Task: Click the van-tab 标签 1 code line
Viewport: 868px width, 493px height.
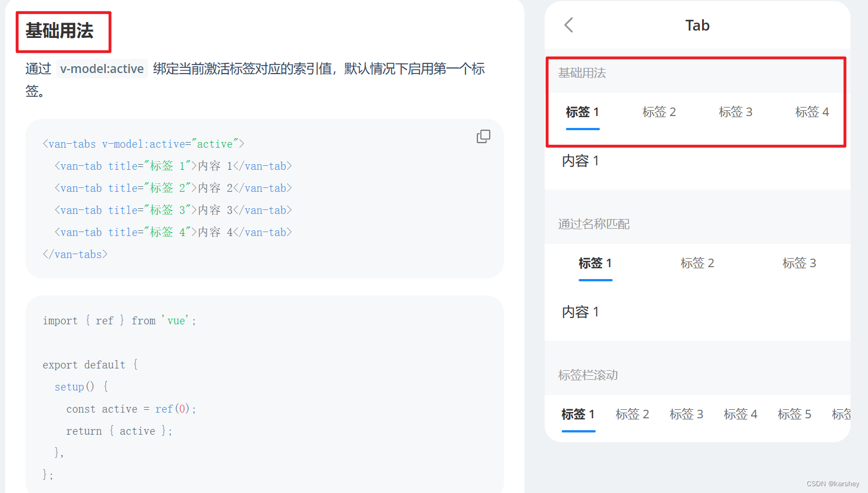Action: (173, 166)
